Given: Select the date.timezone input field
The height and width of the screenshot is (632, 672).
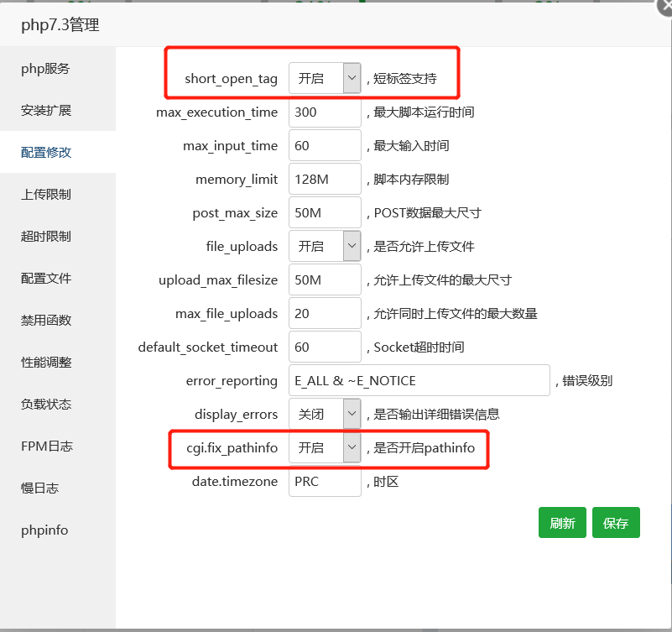Looking at the screenshot, I should point(325,482).
